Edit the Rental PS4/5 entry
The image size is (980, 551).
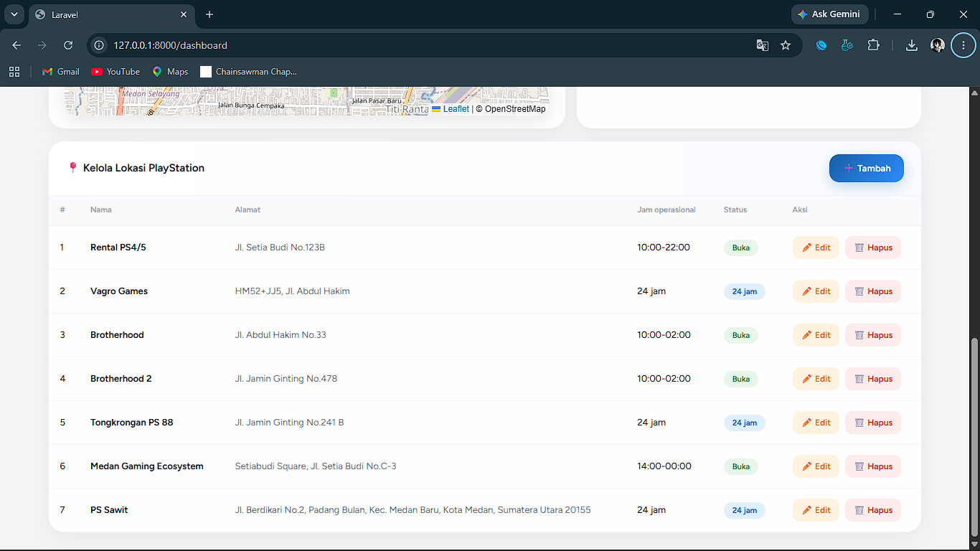tap(816, 248)
